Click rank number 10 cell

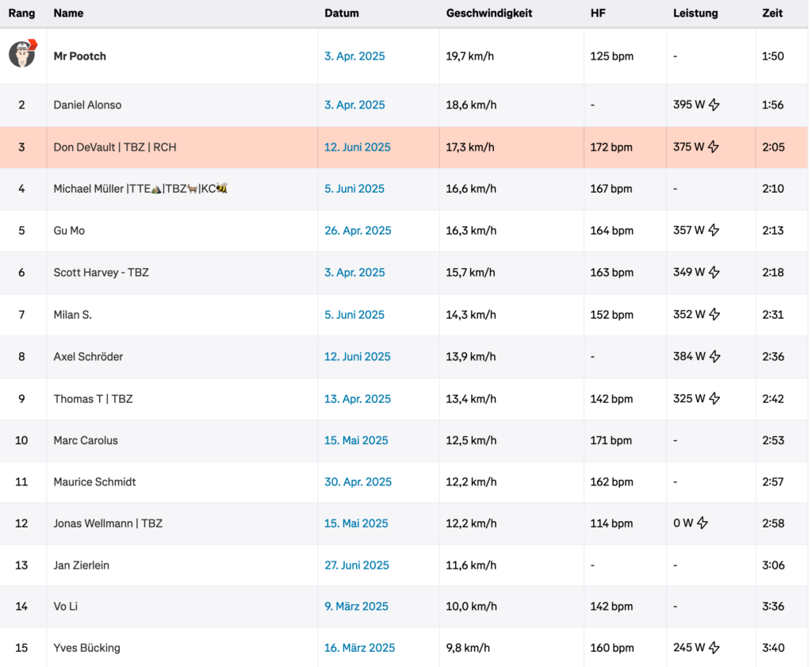click(21, 440)
